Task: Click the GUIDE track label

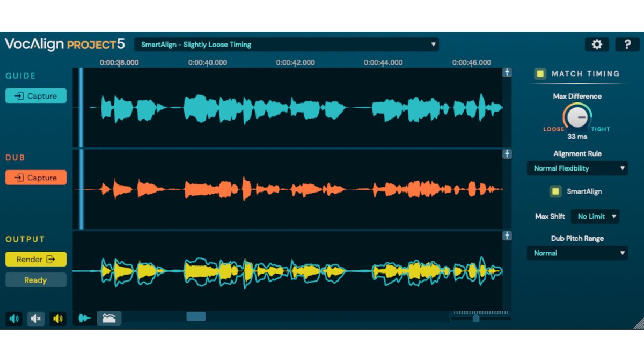Action: 21,76
